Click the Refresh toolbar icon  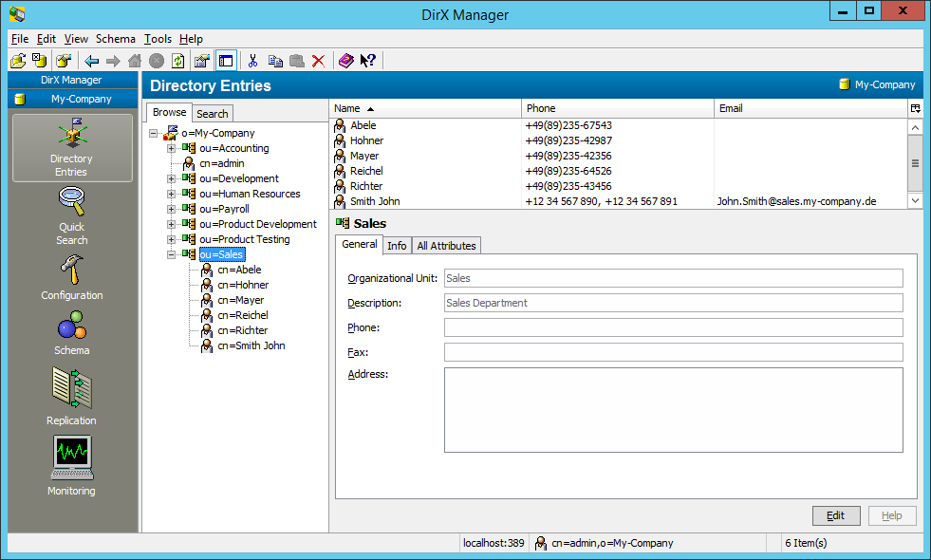pyautogui.click(x=177, y=61)
